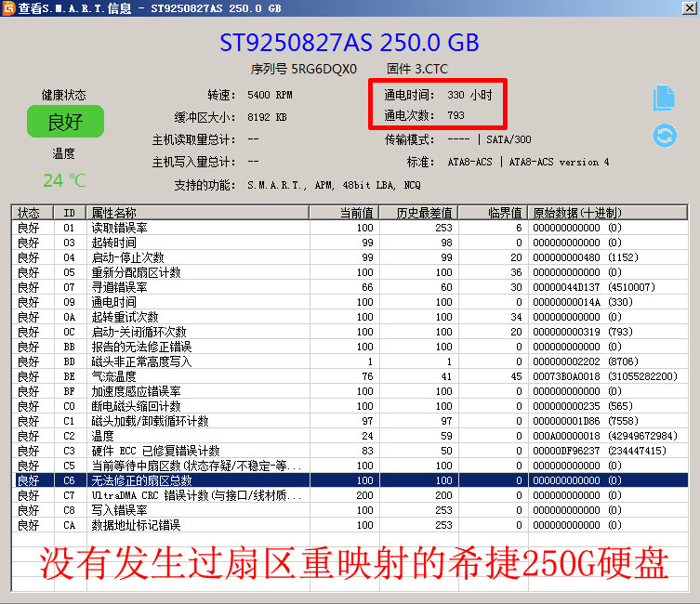This screenshot has height=604, width=700.
Task: Click raw value 000000000235 (565)
Action: pos(583,406)
